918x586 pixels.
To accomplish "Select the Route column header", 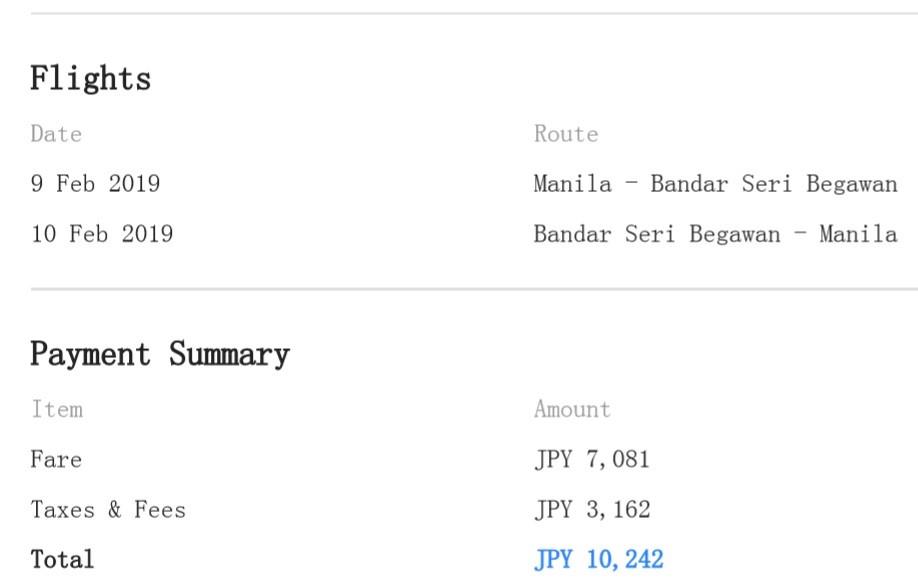I will tap(566, 134).
